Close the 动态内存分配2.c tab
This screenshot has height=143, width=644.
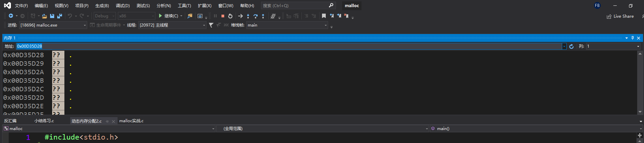pos(113,121)
